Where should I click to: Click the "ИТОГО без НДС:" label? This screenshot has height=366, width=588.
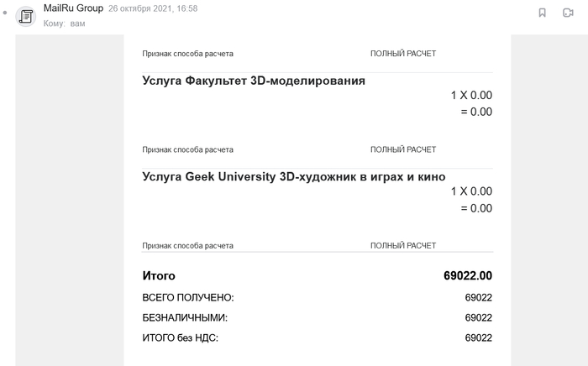181,337
